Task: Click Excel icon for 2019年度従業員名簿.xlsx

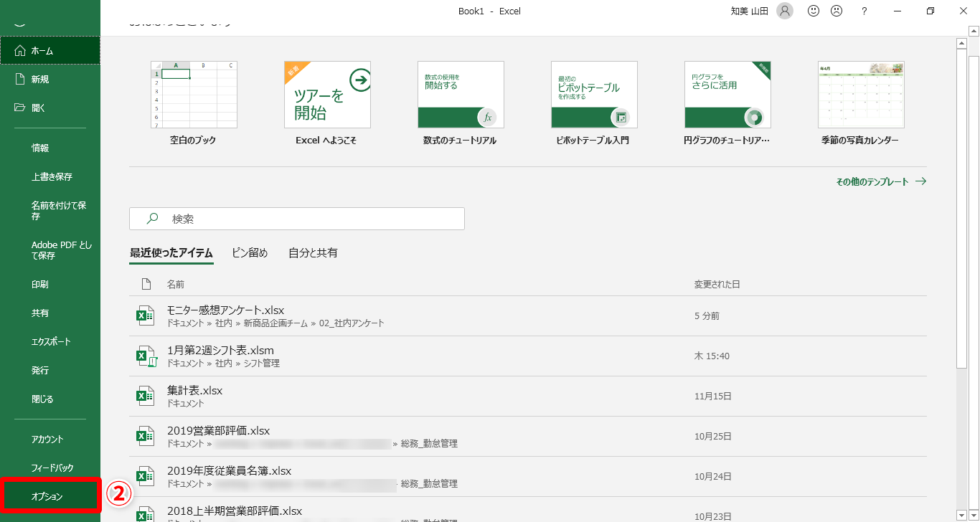Action: [x=146, y=477]
